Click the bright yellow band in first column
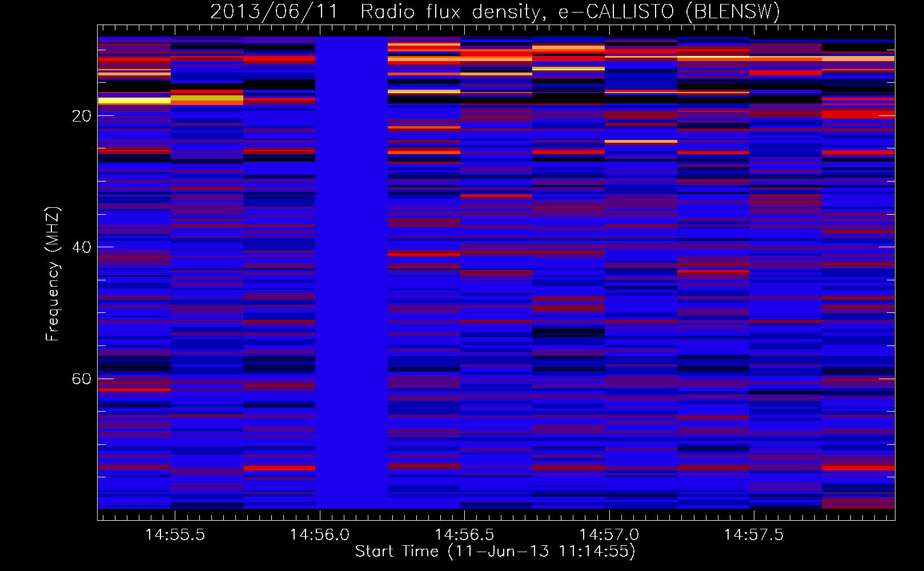This screenshot has width=924, height=571. click(134, 100)
